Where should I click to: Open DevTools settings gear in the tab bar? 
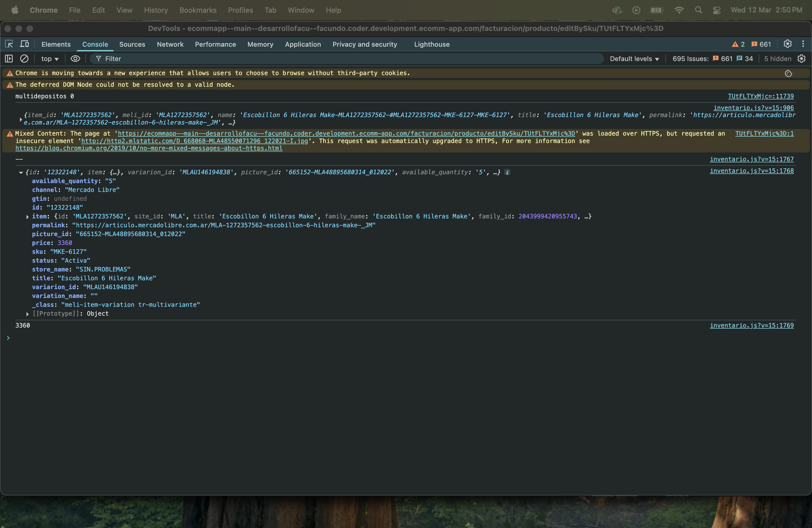(787, 44)
